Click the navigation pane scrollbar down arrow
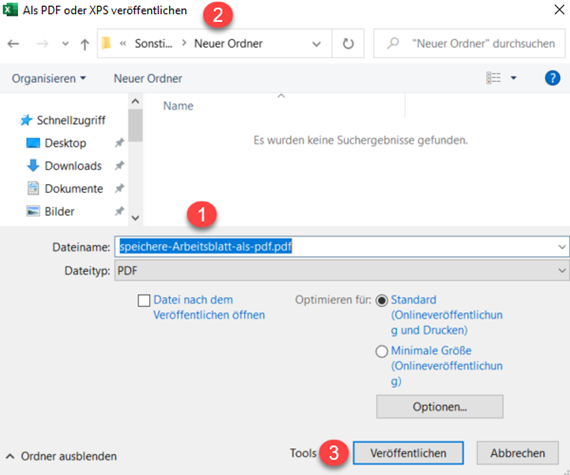Viewport: 570px width, 475px height. pyautogui.click(x=135, y=218)
